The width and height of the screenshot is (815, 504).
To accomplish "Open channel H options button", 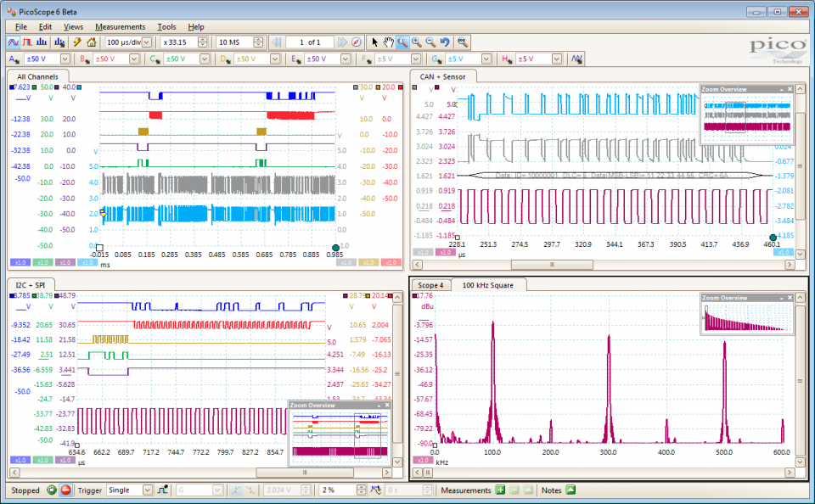I will (x=507, y=59).
